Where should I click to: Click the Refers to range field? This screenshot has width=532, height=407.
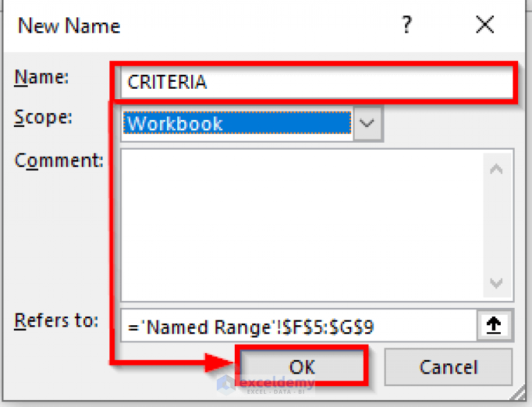tap(299, 326)
